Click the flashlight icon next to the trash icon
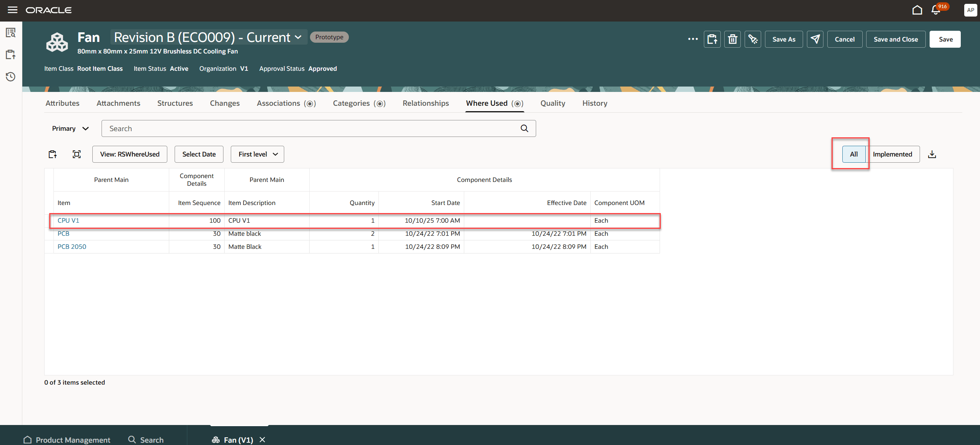 (753, 39)
